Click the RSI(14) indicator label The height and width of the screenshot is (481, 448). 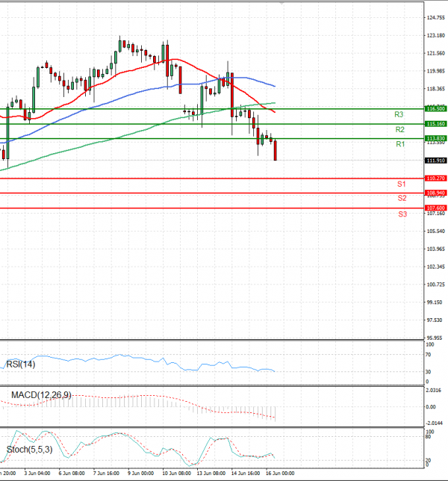21,364
